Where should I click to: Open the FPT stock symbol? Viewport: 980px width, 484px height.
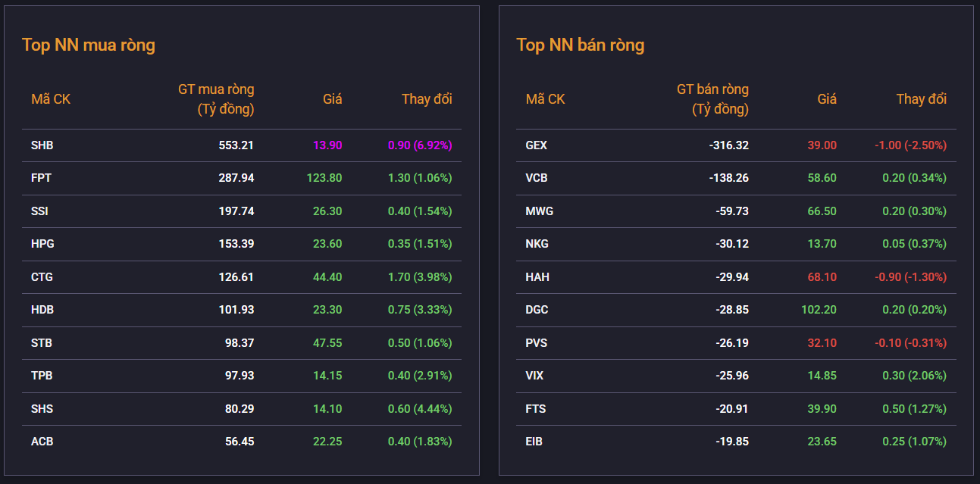pyautogui.click(x=42, y=178)
